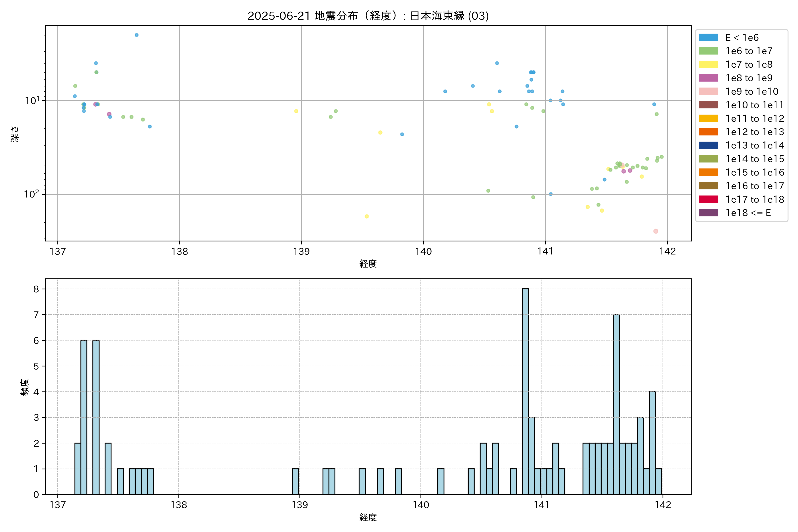Click the red '1e17 to 1e18' legend swatch
This screenshot has width=798, height=532.
click(708, 199)
